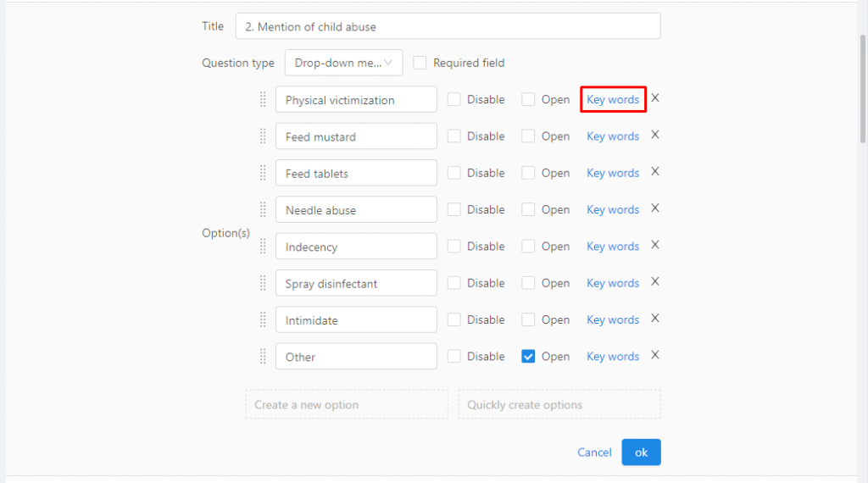The width and height of the screenshot is (868, 483).
Task: Click the Title text field
Action: (x=448, y=26)
